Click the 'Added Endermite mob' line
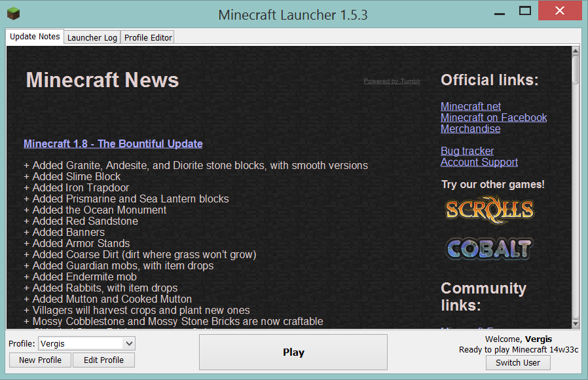588x380 pixels. click(80, 277)
